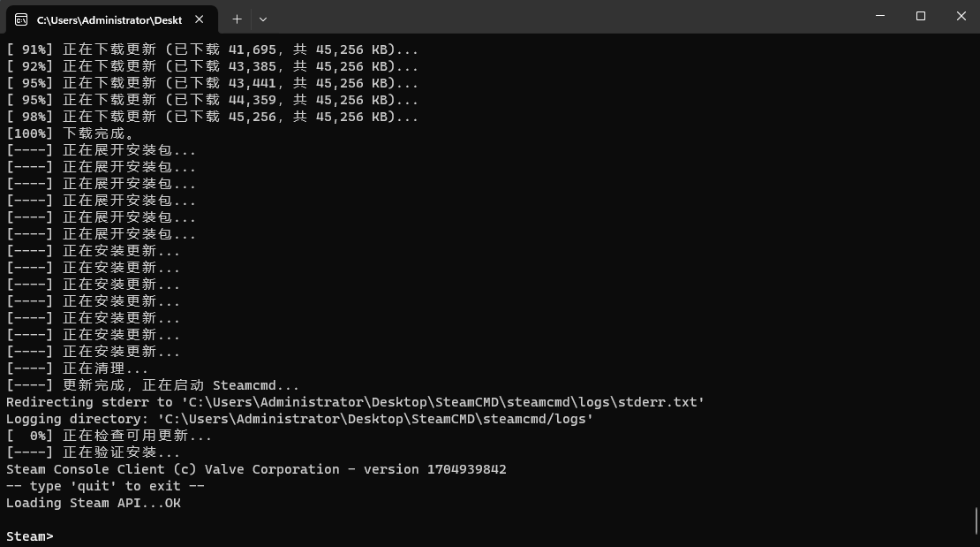Click the Steam Console Client version line

[256, 468]
